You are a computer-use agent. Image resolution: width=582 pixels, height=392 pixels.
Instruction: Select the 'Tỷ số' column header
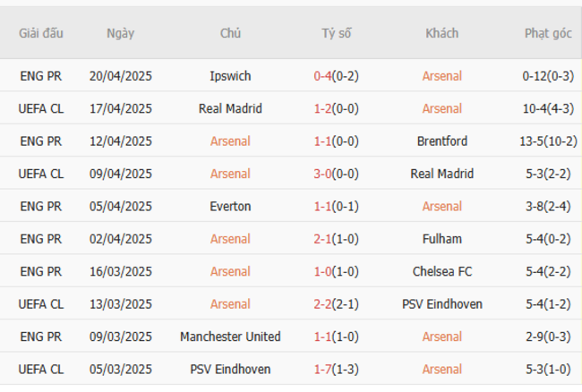(337, 34)
